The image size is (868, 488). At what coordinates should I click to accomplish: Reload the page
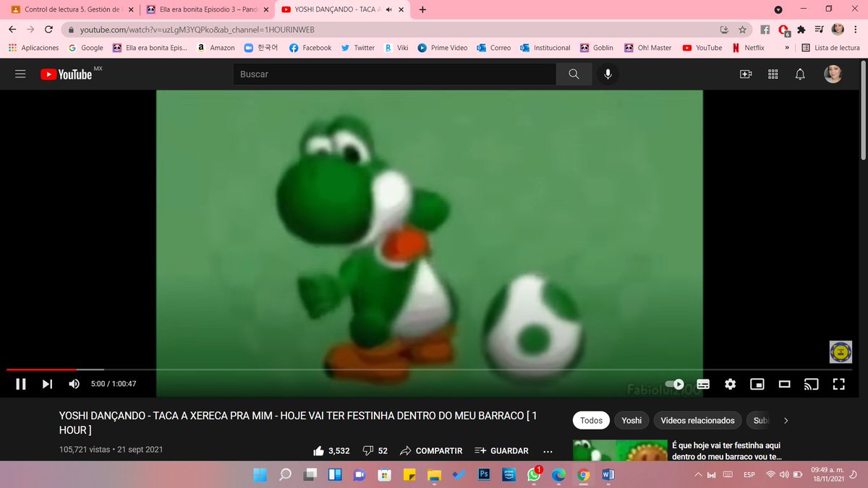(48, 30)
